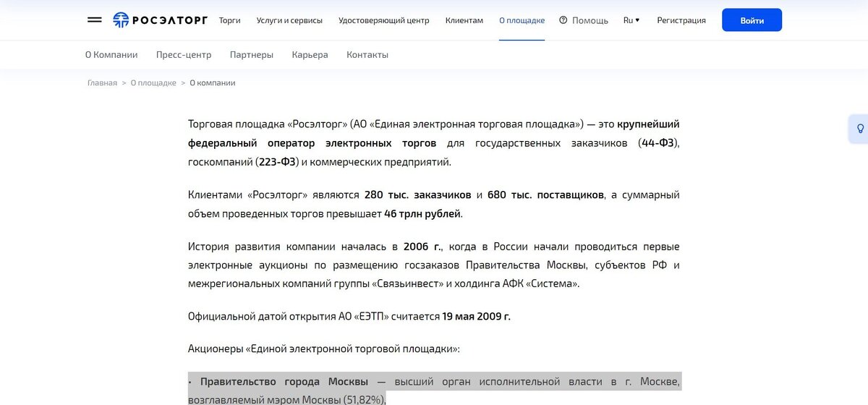Viewport: 868px width, 405px height.
Task: Click the Росэлторг logo
Action: click(160, 20)
